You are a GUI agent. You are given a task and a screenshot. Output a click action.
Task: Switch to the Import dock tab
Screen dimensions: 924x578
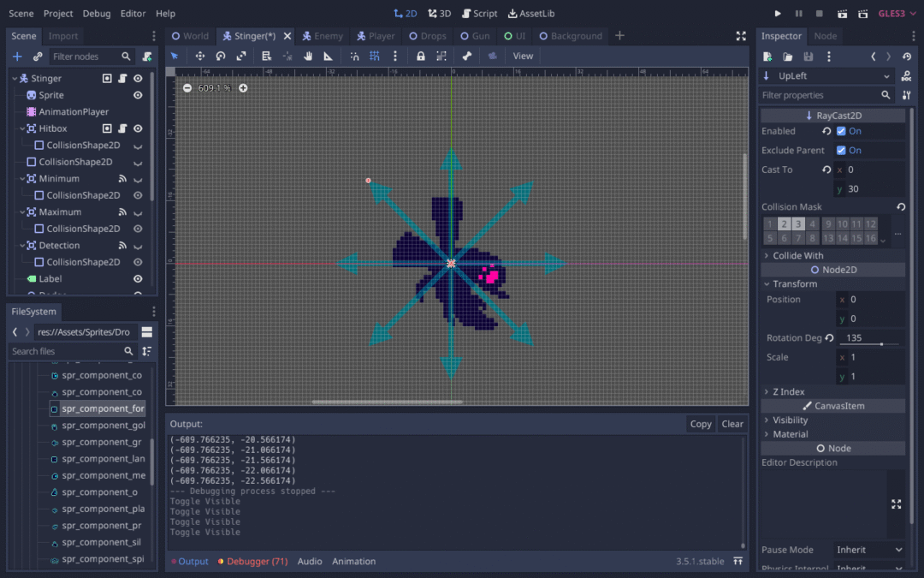point(63,36)
